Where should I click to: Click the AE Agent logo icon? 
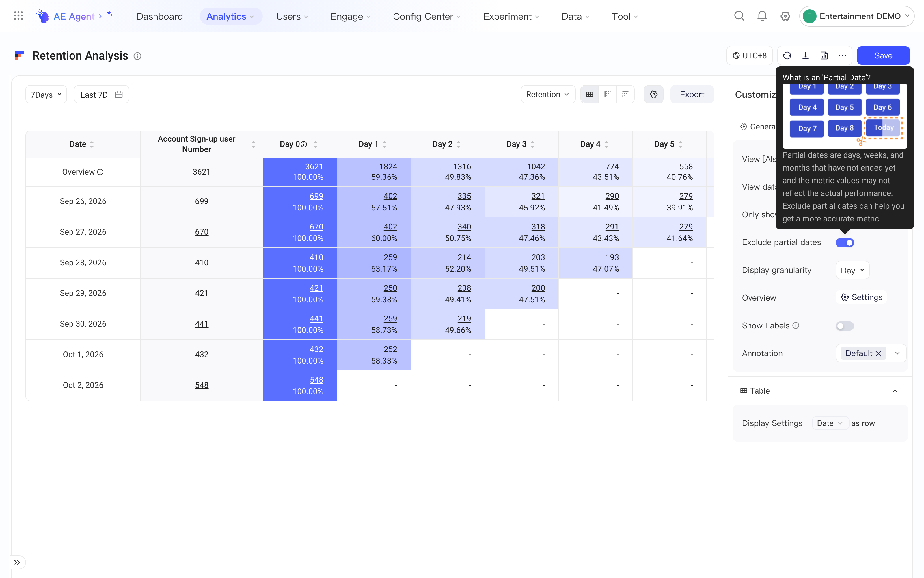point(42,16)
